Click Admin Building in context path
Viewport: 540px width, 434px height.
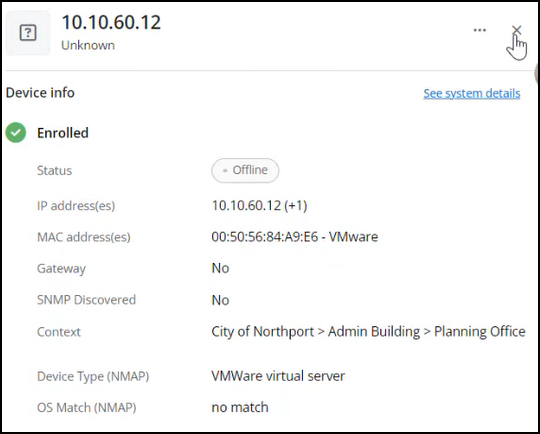point(374,331)
